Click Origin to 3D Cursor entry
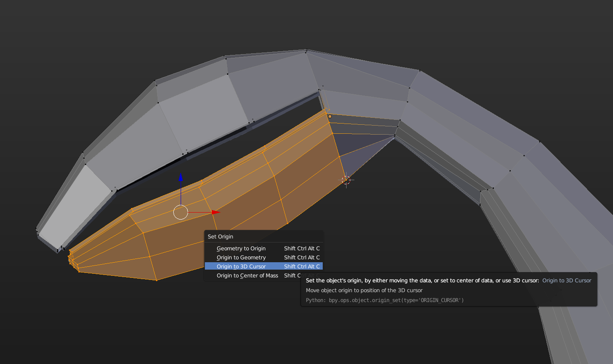The width and height of the screenshot is (613, 364). coord(264,266)
